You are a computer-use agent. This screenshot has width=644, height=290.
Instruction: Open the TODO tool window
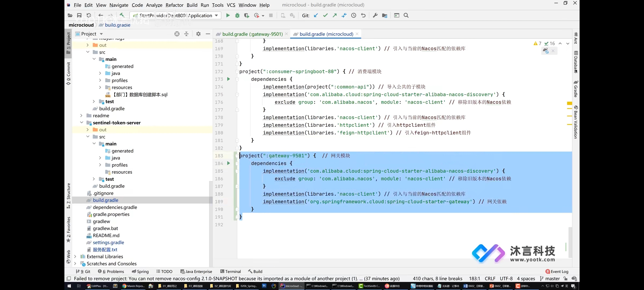[164, 271]
